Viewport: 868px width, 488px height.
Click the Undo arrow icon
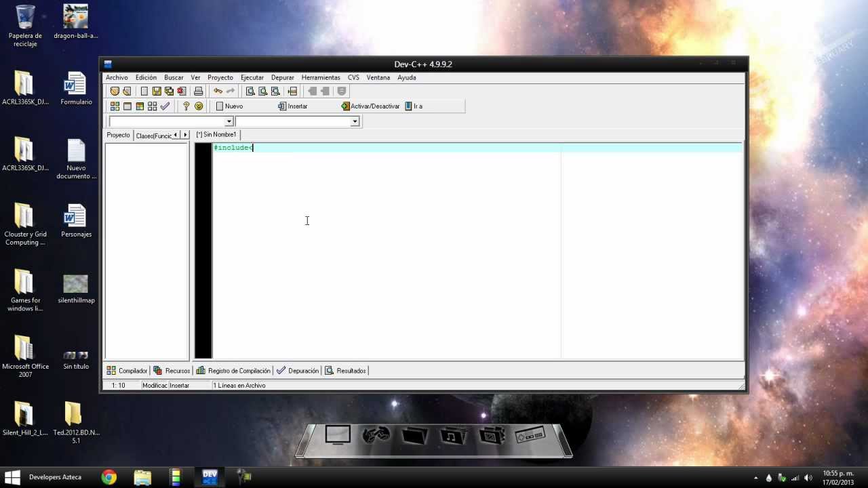pos(218,91)
